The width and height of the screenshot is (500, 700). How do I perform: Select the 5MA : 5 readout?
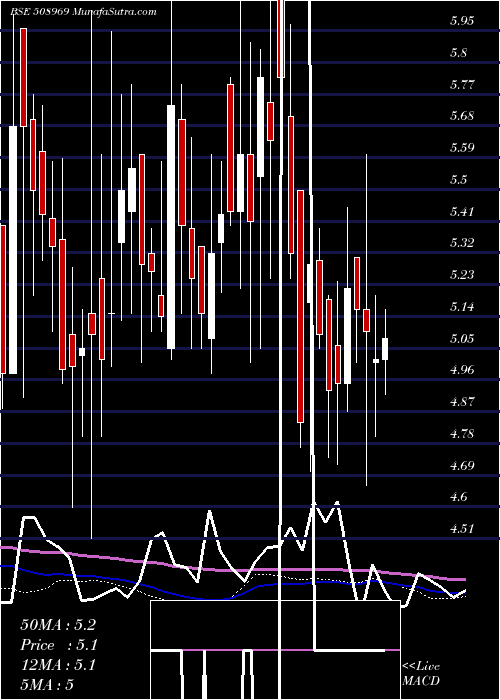[47, 685]
